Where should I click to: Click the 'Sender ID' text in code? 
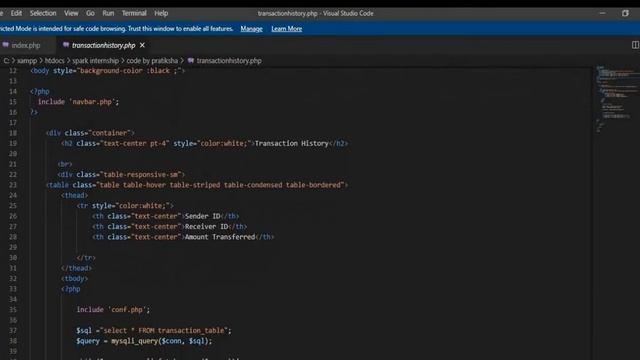point(202,216)
